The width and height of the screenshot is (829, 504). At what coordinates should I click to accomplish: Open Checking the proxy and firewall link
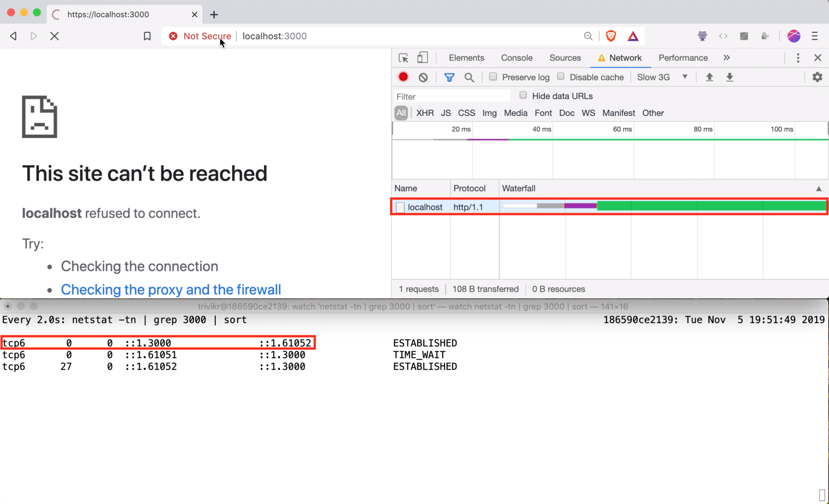coord(171,290)
